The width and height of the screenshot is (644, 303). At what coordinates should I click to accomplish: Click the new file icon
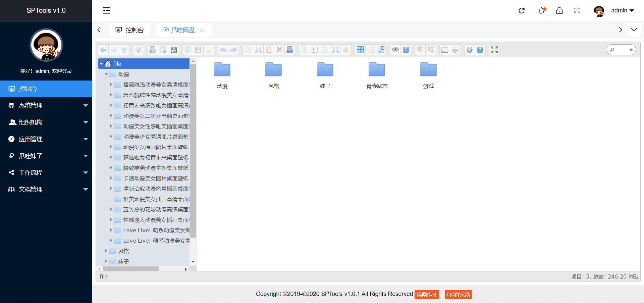coord(163,50)
